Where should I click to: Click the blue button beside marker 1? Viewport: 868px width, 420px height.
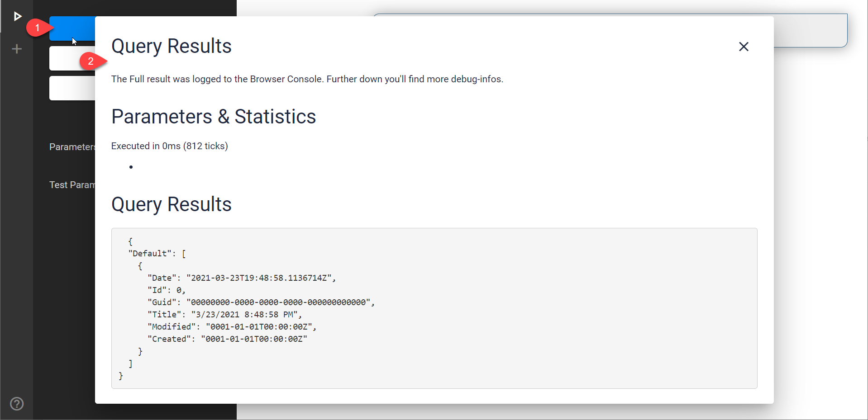pyautogui.click(x=72, y=28)
